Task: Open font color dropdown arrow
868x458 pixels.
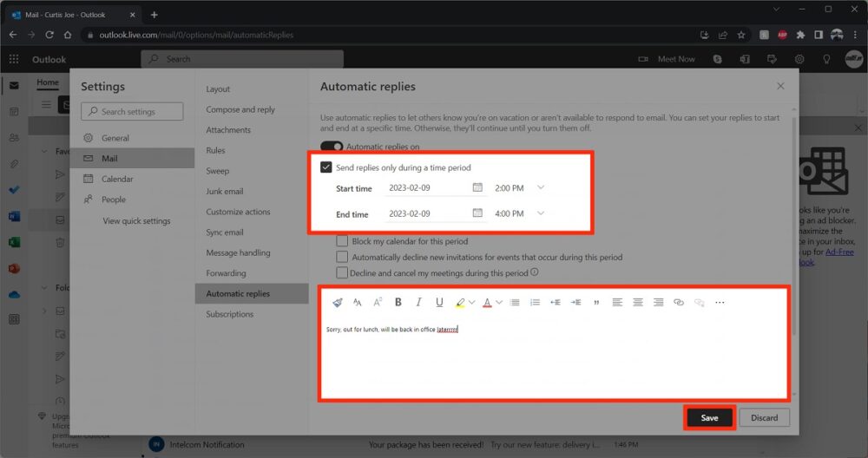Action: point(499,303)
